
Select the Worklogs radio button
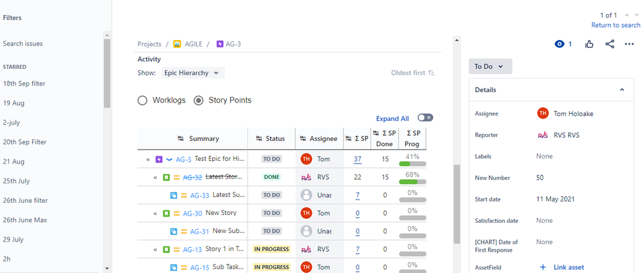point(142,100)
